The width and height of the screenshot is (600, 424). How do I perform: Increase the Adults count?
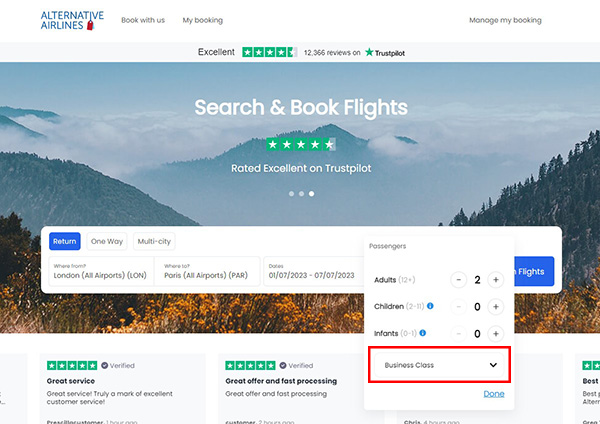[x=496, y=280]
